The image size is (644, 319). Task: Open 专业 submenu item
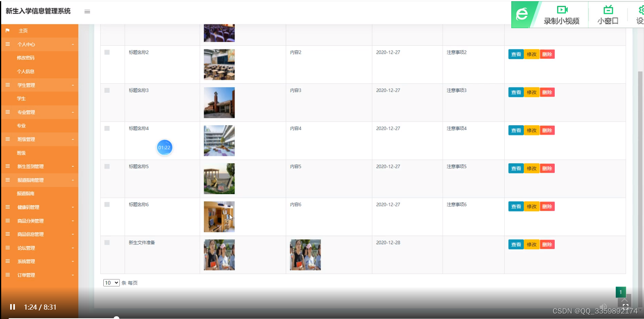[x=21, y=126]
